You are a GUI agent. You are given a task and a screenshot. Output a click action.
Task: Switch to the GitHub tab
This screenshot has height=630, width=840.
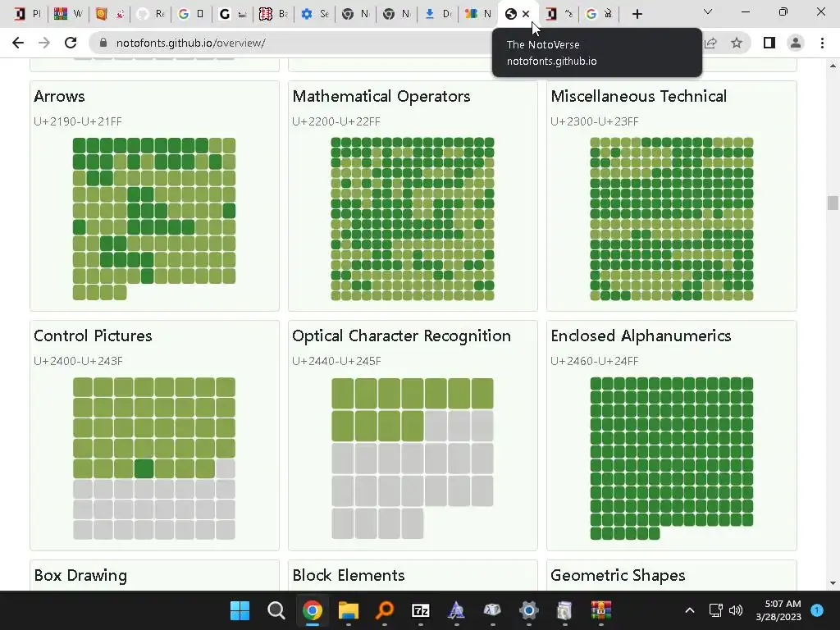(151, 14)
